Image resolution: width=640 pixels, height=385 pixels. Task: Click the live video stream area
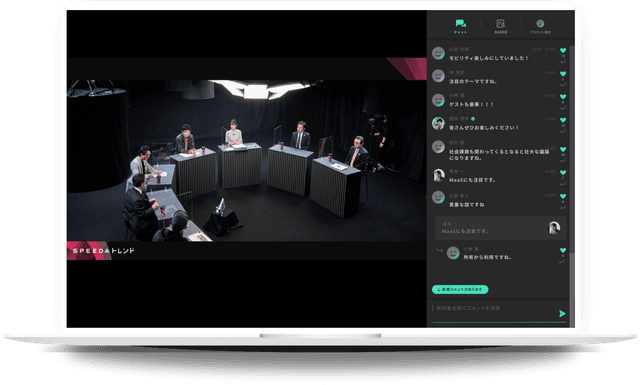coord(247,160)
